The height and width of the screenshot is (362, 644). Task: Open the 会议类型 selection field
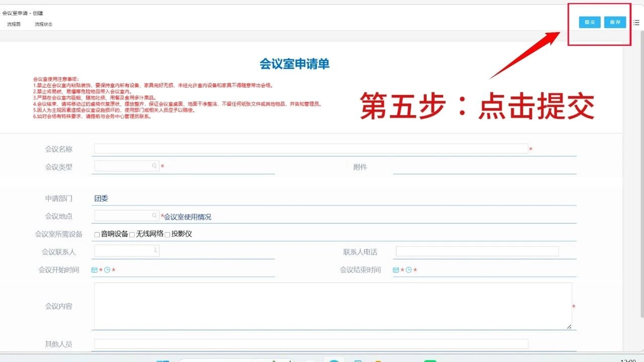tap(123, 165)
